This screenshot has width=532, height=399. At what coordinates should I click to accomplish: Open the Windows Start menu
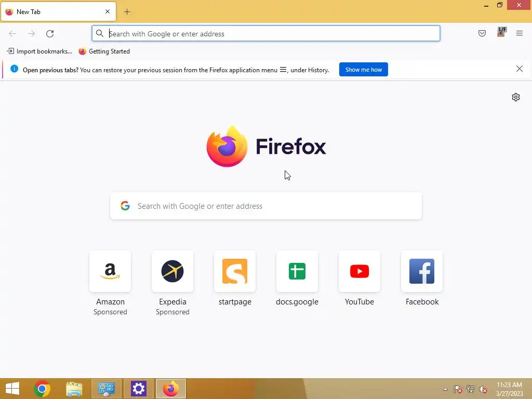tap(12, 389)
